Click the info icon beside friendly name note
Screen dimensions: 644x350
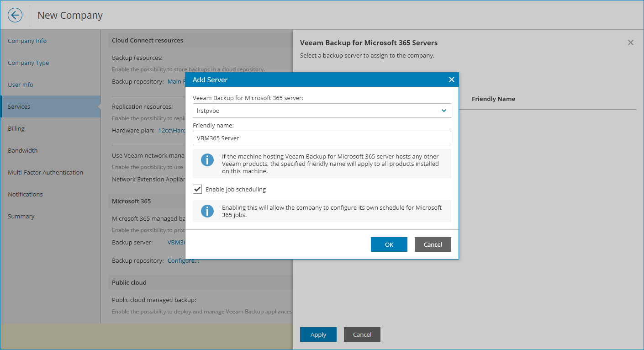207,160
